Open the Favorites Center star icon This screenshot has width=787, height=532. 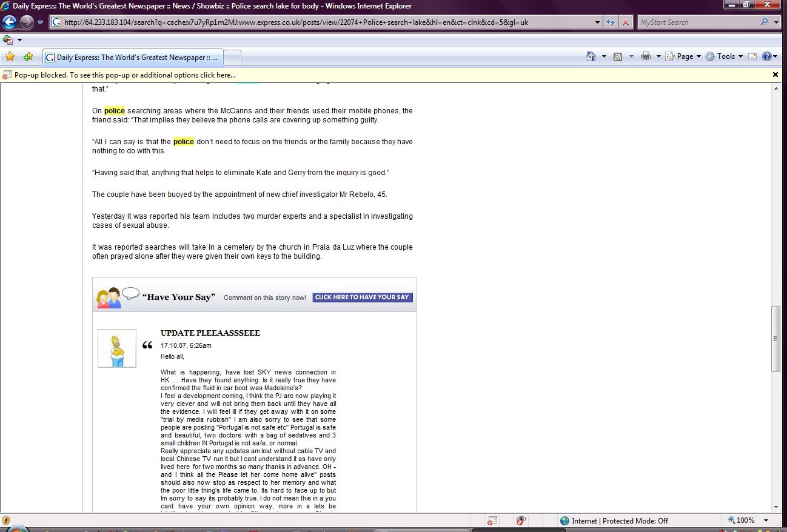click(x=10, y=57)
